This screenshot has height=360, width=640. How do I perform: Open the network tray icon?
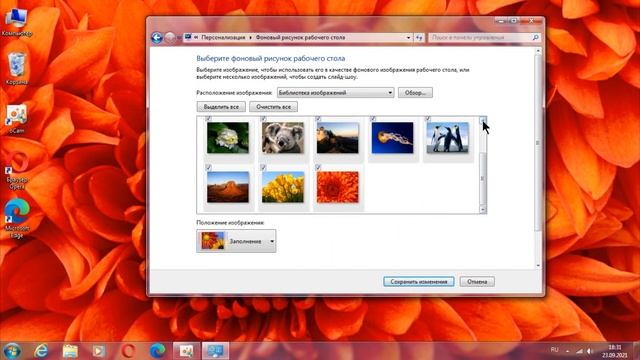579,351
